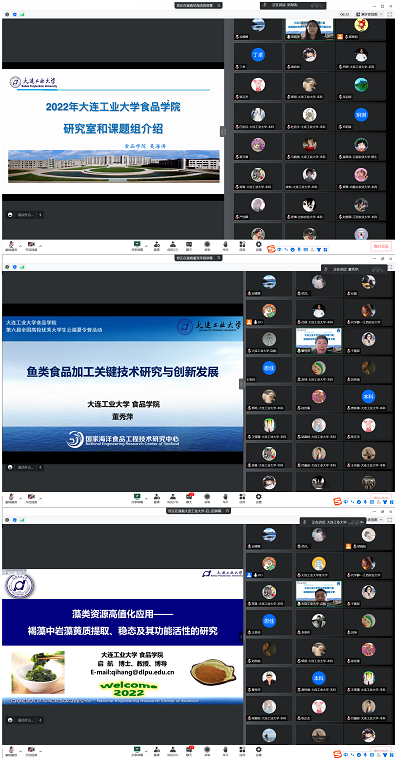Open Apps icon in the fish processing meeting toolbar
The width and height of the screenshot is (397, 760).
point(241,498)
